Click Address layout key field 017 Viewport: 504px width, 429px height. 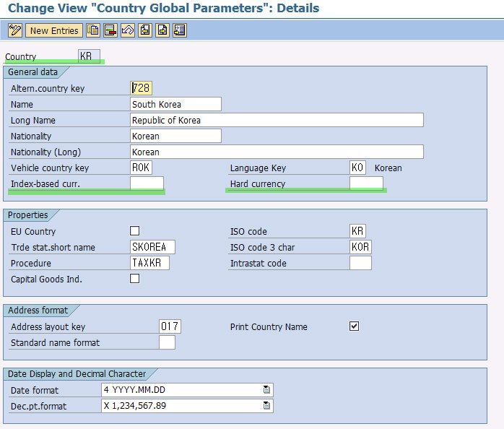[x=170, y=326]
